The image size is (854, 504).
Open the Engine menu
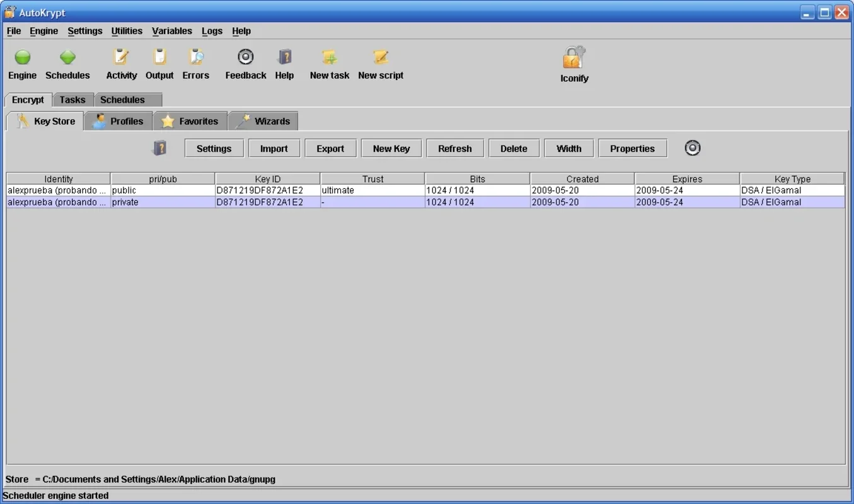[x=43, y=31]
